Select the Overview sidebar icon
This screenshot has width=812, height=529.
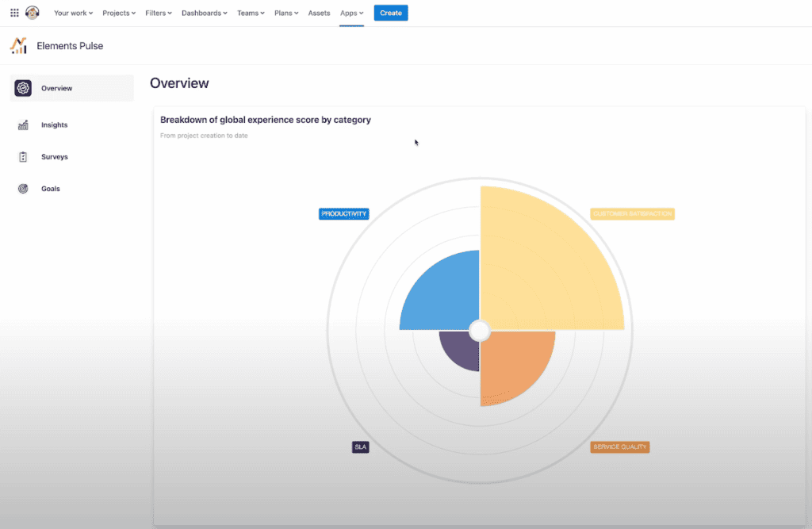point(23,88)
